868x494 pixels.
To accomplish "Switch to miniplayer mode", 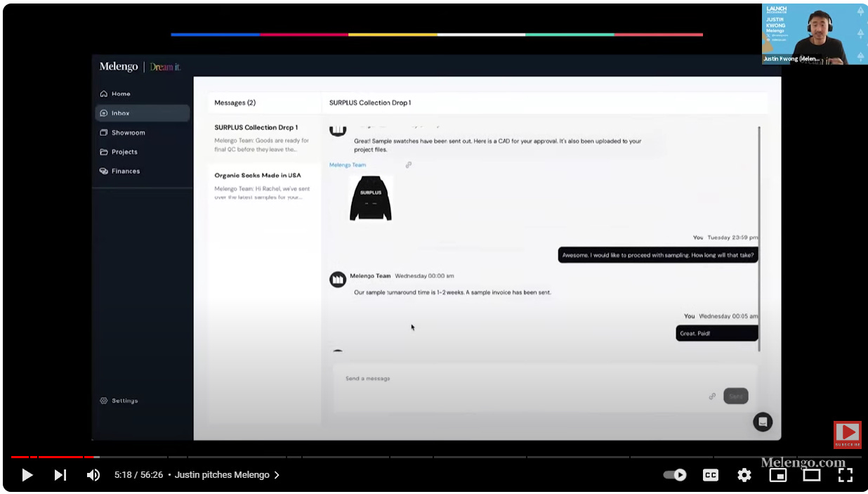I will coord(778,475).
